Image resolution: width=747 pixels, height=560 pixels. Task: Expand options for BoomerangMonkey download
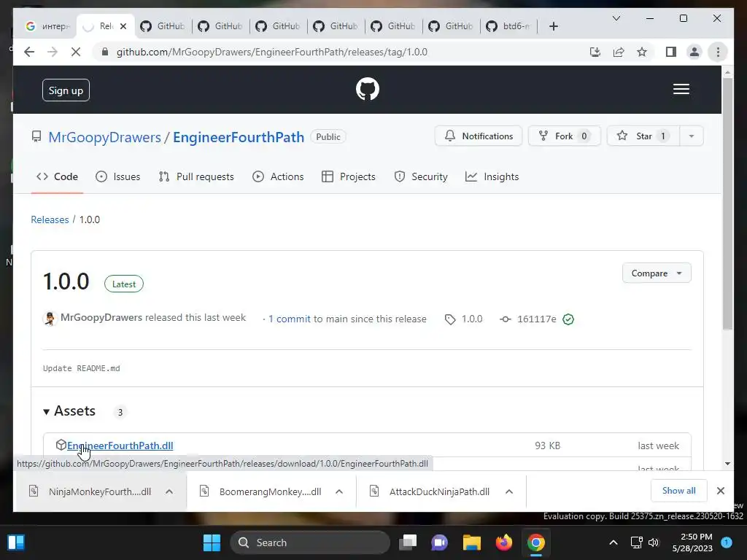click(x=339, y=491)
